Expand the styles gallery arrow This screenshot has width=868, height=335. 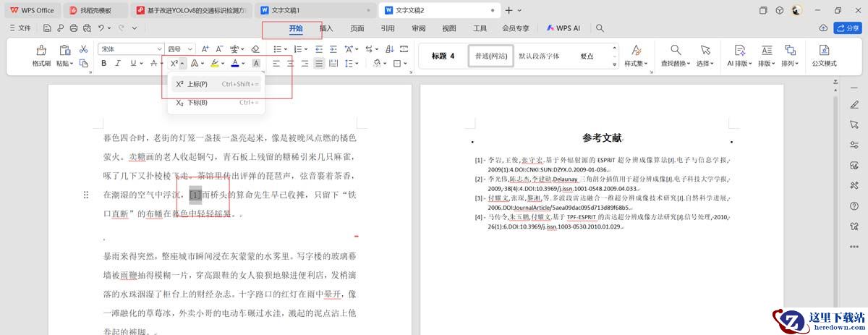(x=615, y=64)
